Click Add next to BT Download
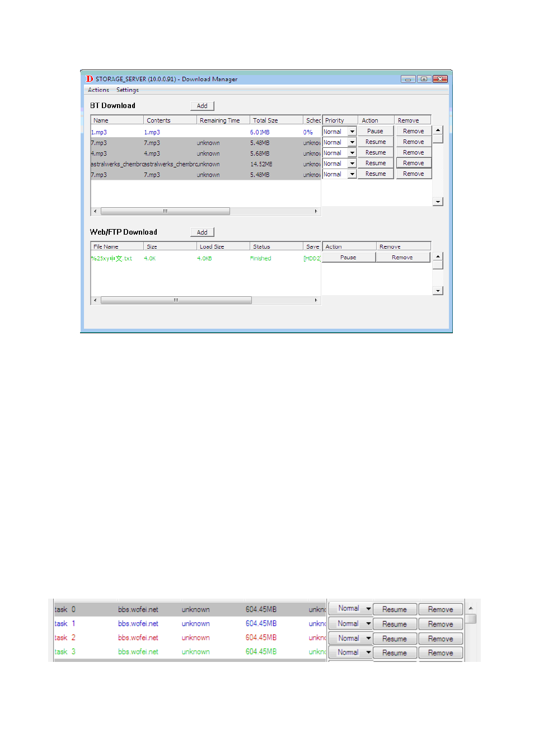 click(x=202, y=106)
